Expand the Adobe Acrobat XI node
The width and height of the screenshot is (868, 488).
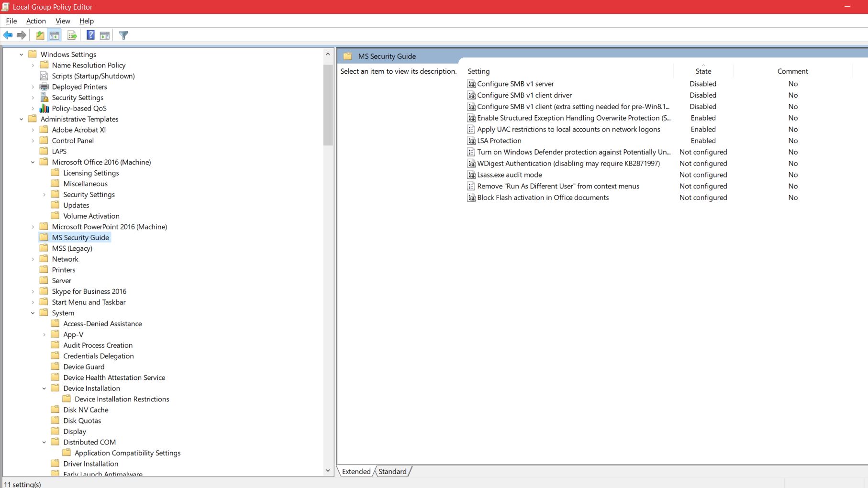click(33, 130)
